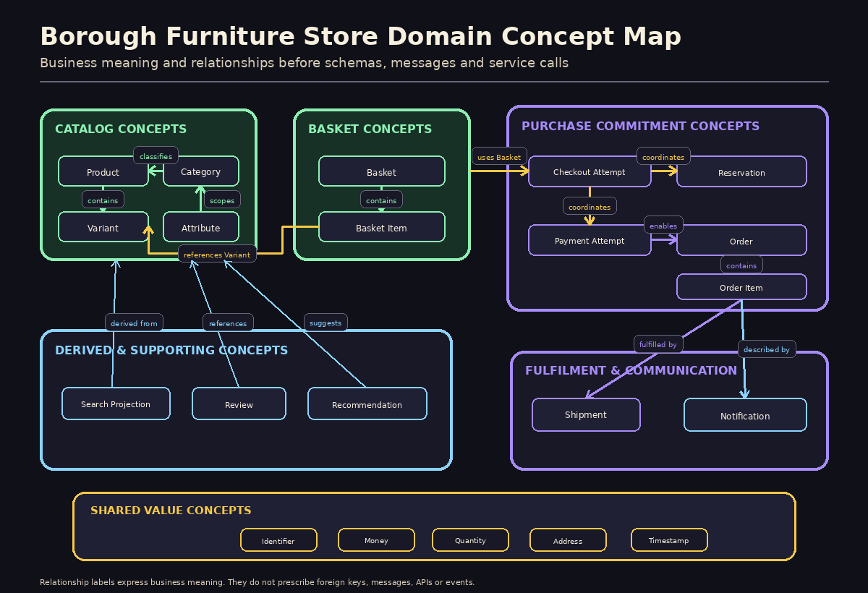
Task: Click the CATALOG CONCEPTS group heading
Action: (x=121, y=129)
